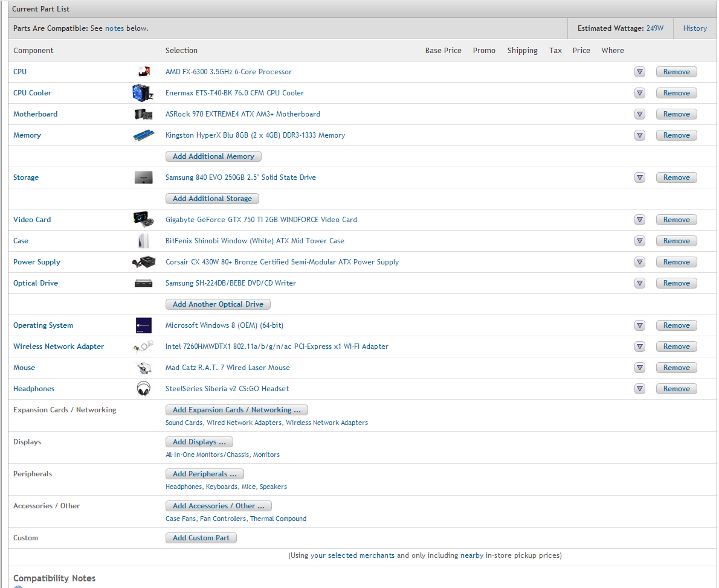Click Add Accessories / Other button

pos(218,506)
